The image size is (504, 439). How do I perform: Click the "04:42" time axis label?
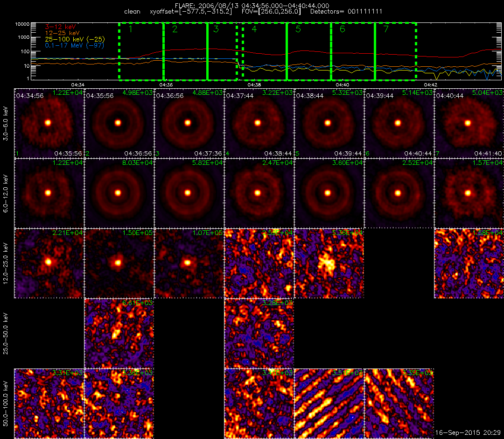(430, 85)
